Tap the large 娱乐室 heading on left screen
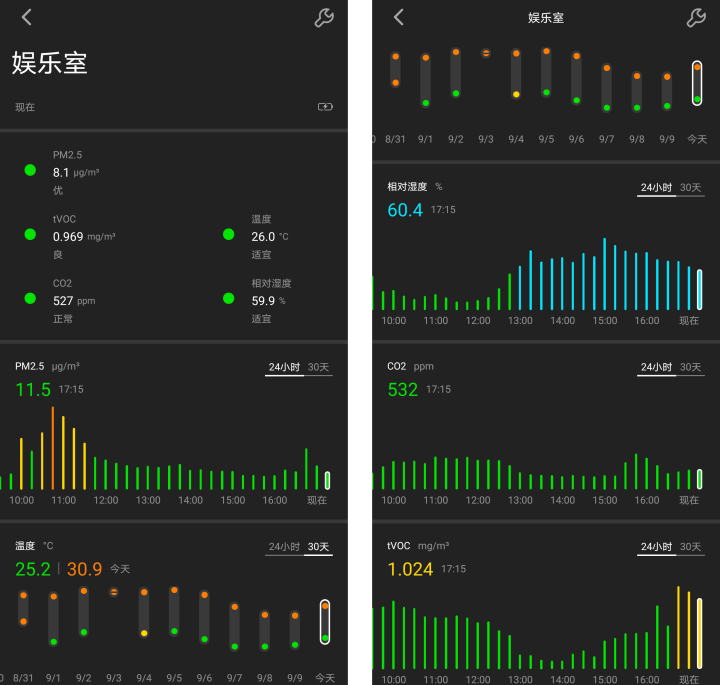This screenshot has height=685, width=720. (x=50, y=63)
